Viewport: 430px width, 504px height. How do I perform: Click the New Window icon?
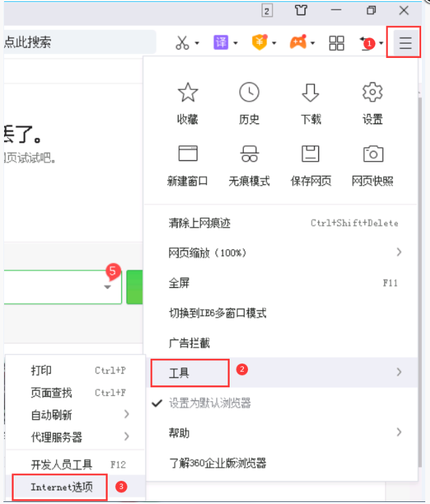click(187, 153)
